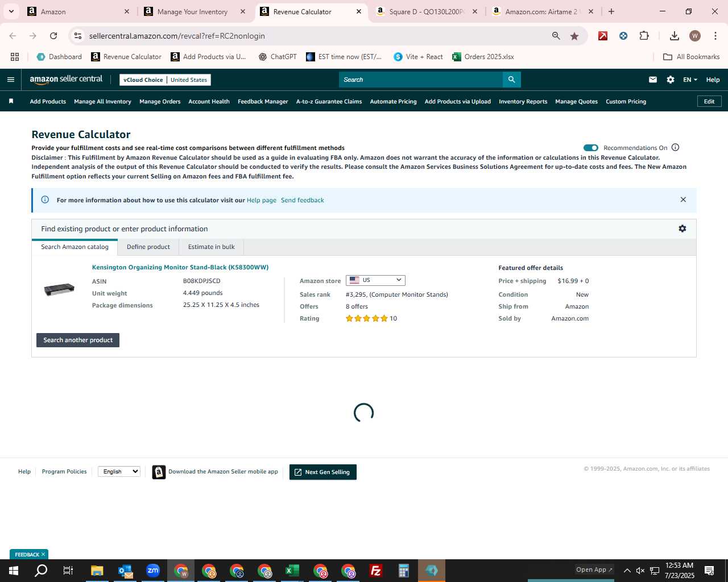Click the search magnifier button
Viewport: 728px width, 582px height.
click(511, 80)
